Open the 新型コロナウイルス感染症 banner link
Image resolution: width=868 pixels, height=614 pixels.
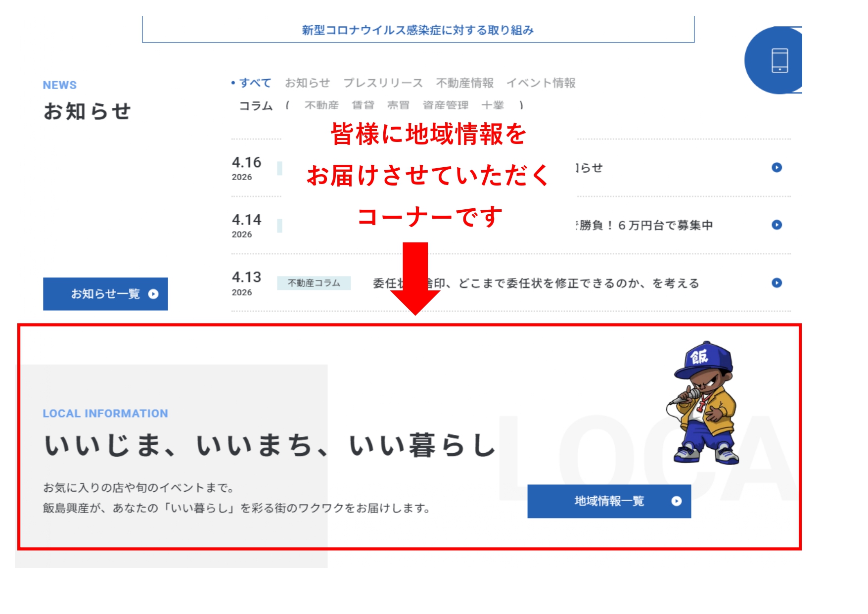[418, 30]
